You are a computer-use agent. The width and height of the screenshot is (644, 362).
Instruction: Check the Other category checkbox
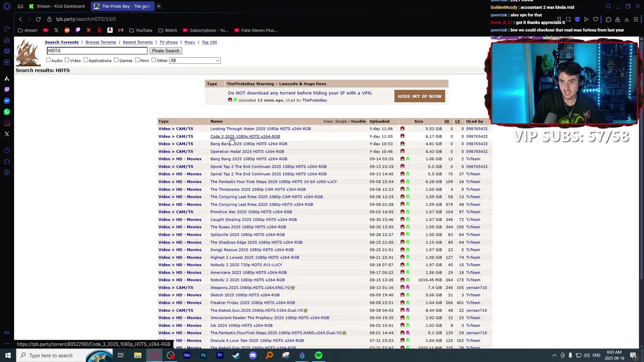(154, 60)
